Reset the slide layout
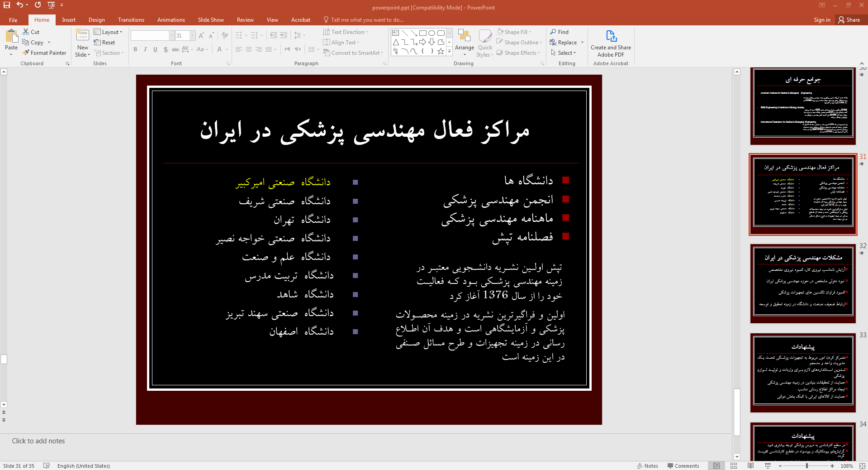The height and width of the screenshot is (470, 868). point(104,43)
